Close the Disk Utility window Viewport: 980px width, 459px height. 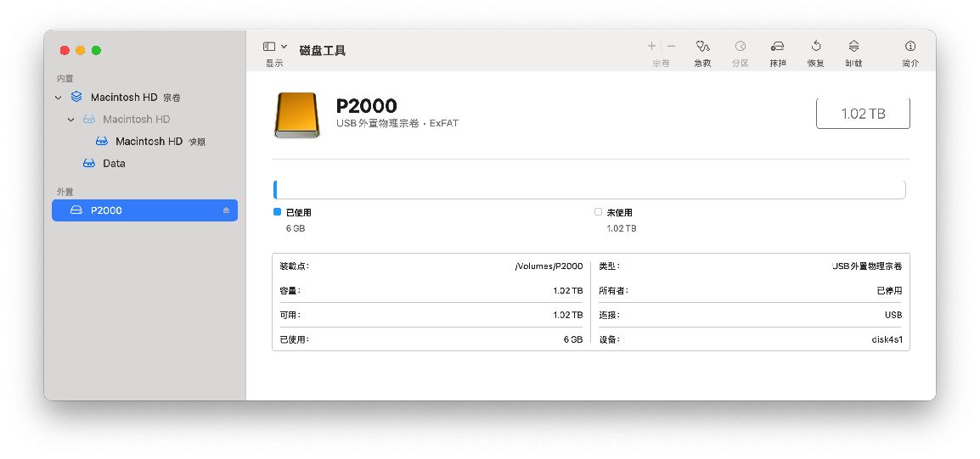point(65,51)
